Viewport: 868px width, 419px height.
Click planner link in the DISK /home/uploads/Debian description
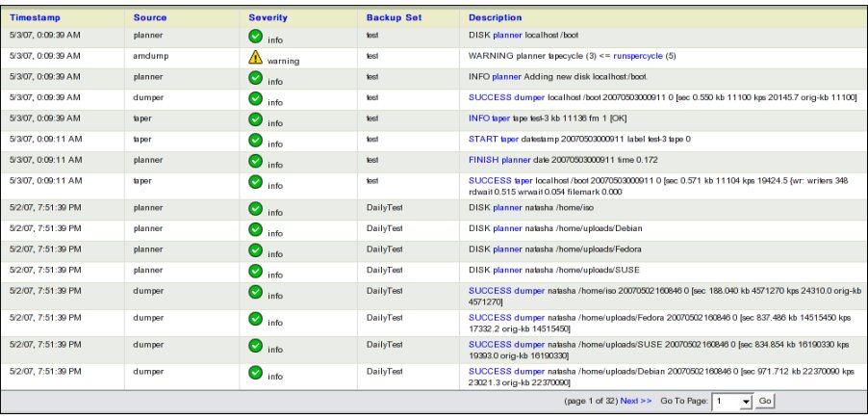click(x=507, y=228)
